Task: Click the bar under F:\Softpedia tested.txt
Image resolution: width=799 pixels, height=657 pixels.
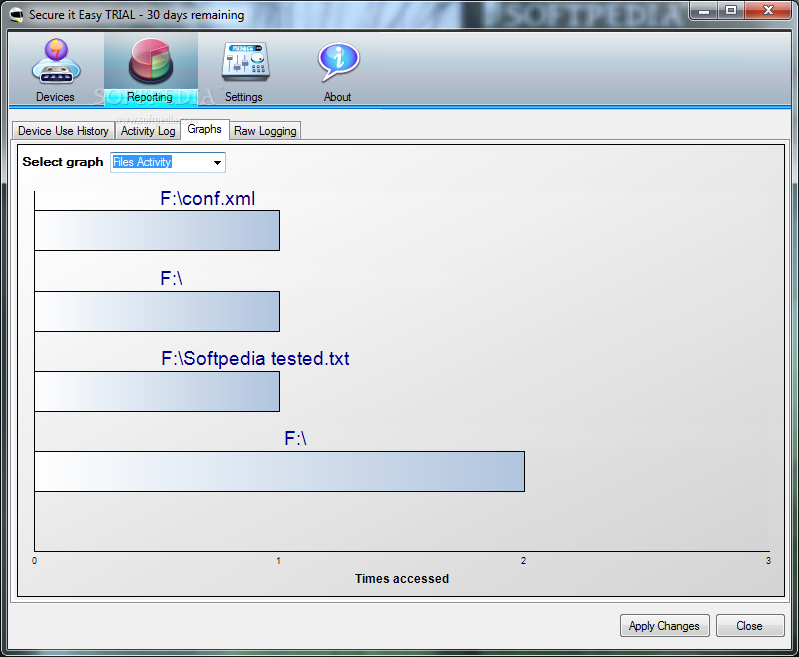Action: pos(157,391)
